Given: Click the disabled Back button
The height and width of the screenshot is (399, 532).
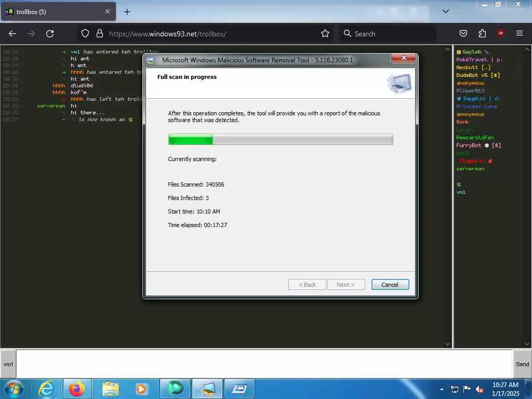Looking at the screenshot, I should click(307, 285).
